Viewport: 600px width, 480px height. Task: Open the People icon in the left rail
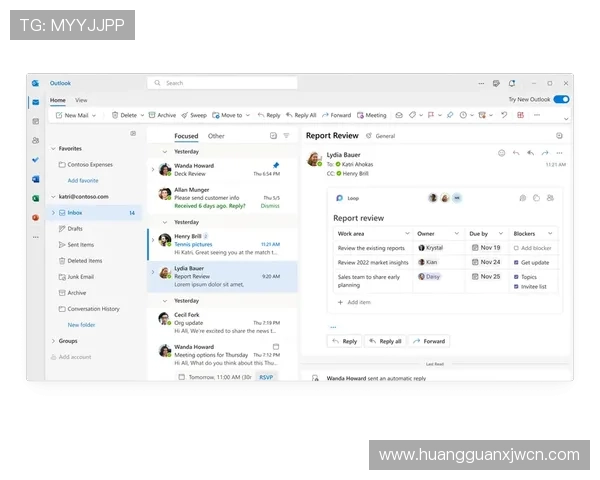[x=35, y=141]
